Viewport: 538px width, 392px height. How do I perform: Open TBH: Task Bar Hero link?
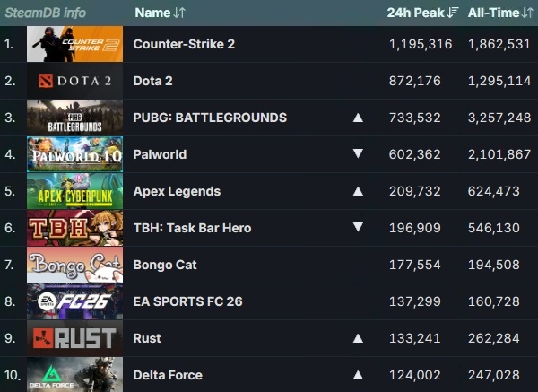192,228
